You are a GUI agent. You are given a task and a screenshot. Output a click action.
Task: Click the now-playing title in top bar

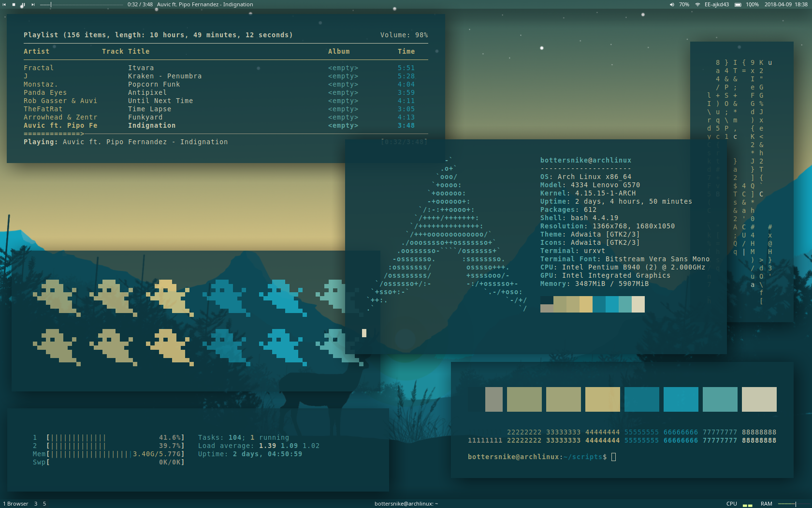point(205,4)
